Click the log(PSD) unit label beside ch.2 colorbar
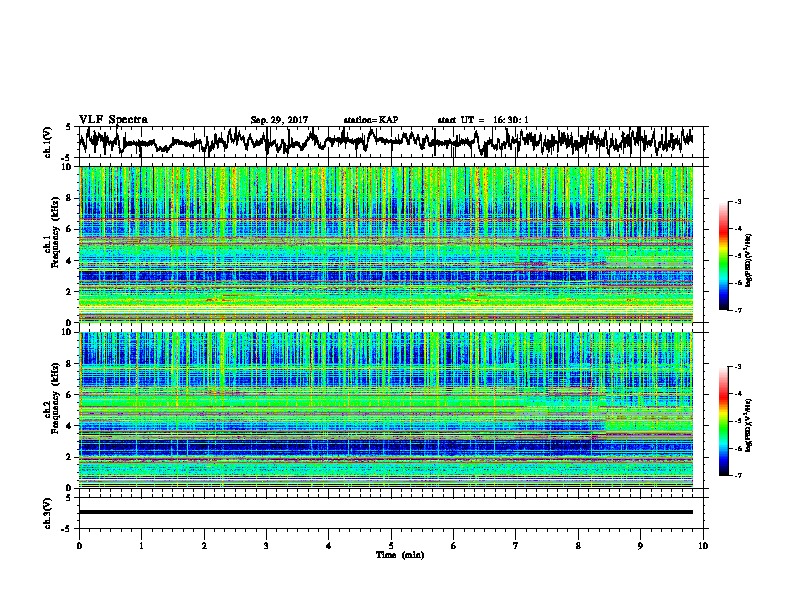The image size is (792, 612). click(749, 426)
